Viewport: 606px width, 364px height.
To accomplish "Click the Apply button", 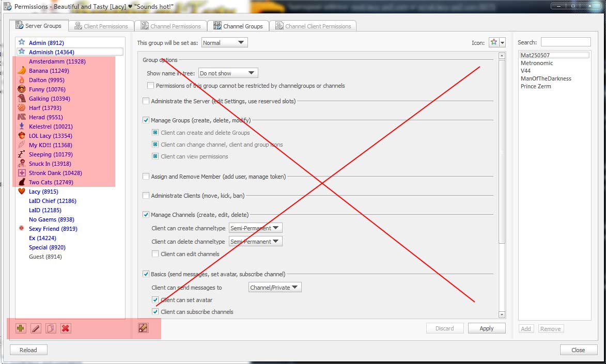I will coord(486,328).
